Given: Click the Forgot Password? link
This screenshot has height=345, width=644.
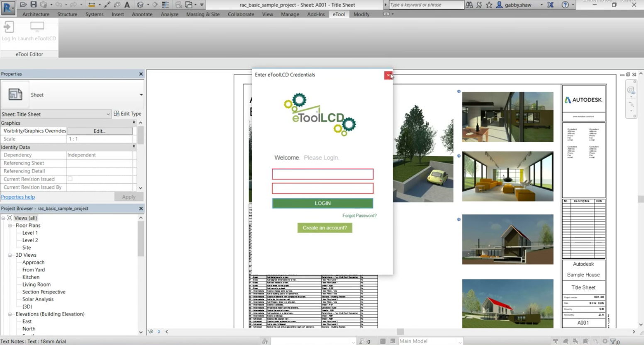Looking at the screenshot, I should [359, 216].
